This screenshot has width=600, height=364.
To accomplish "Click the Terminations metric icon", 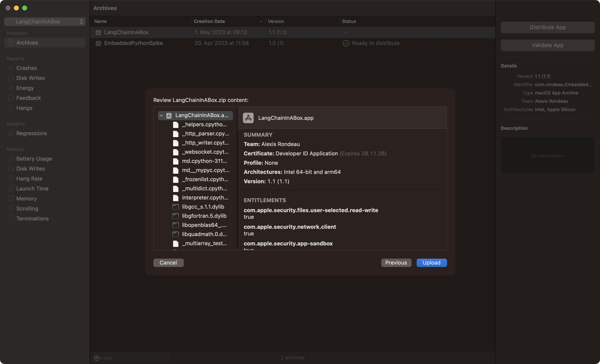I will (x=11, y=219).
